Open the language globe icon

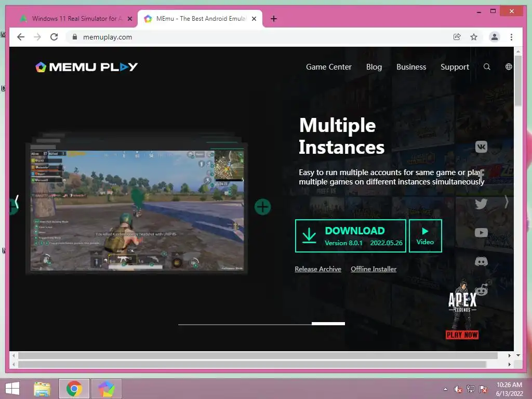tap(508, 67)
